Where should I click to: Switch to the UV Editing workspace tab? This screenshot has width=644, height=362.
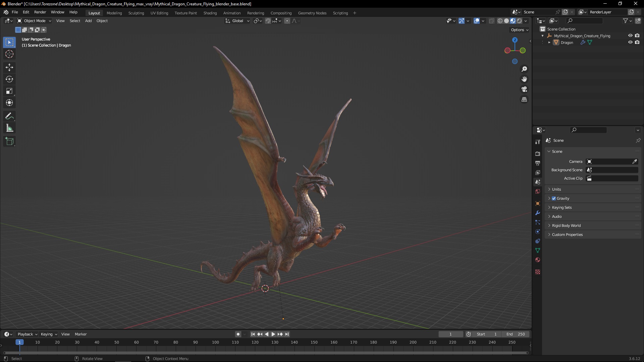pyautogui.click(x=159, y=13)
